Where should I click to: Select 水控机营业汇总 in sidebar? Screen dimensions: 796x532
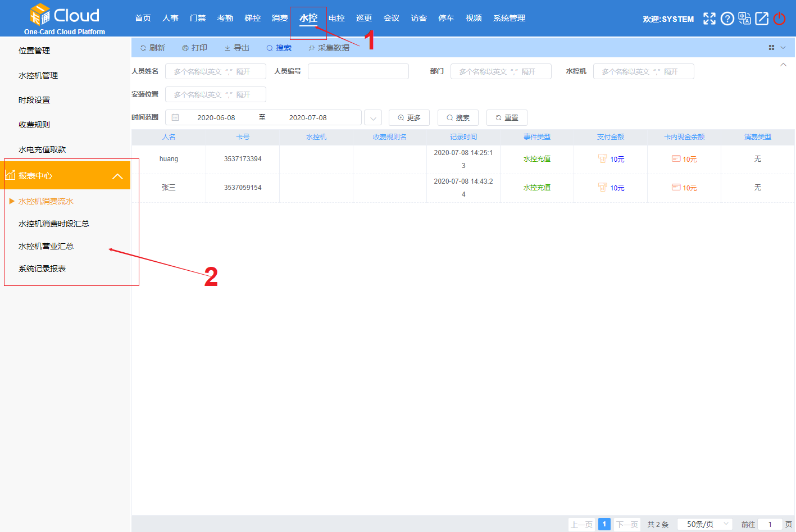[x=46, y=246]
